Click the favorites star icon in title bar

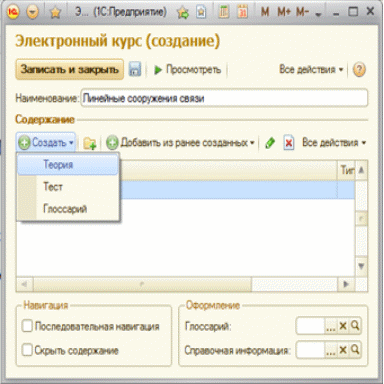click(x=55, y=13)
